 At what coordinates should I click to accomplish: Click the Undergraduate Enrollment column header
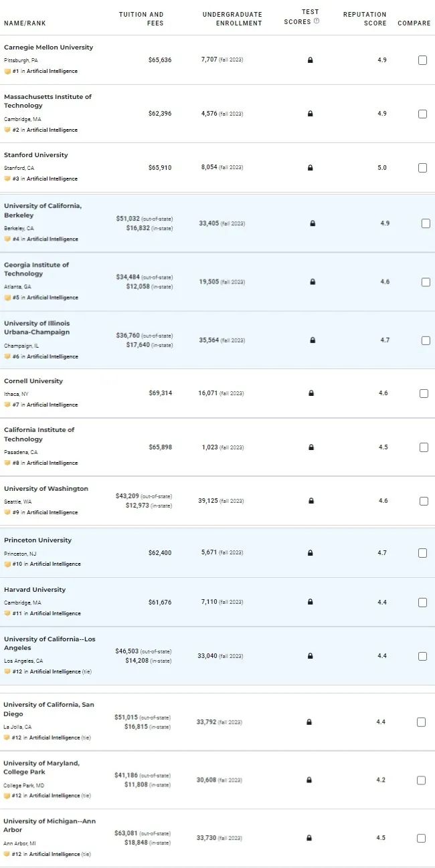click(x=232, y=19)
